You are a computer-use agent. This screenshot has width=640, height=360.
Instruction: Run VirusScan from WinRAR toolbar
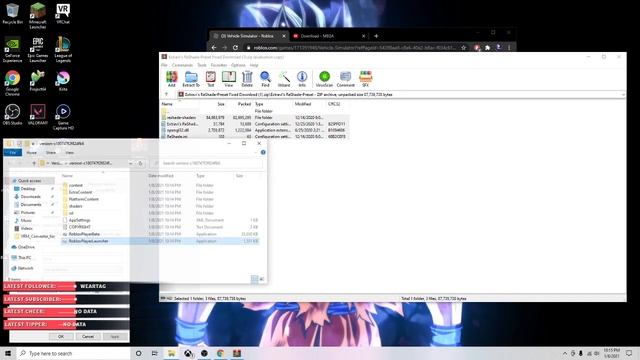(324, 79)
